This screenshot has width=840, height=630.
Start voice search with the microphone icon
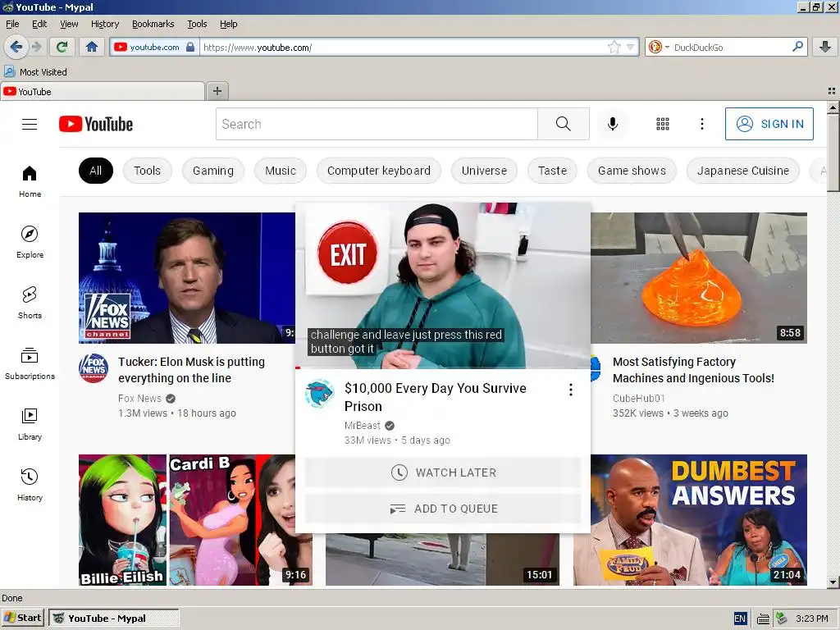(612, 125)
